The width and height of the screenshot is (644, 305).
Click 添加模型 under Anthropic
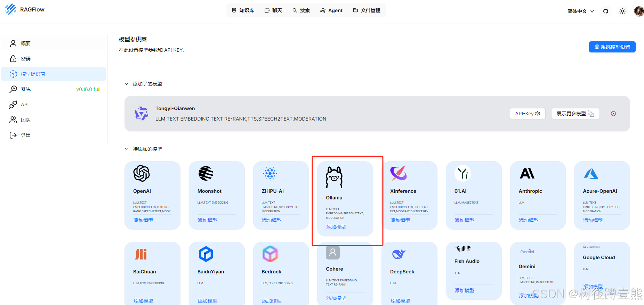click(529, 220)
